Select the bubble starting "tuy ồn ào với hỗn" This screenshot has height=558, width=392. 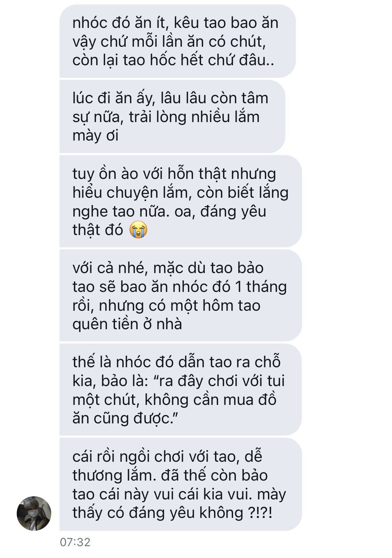(x=180, y=202)
